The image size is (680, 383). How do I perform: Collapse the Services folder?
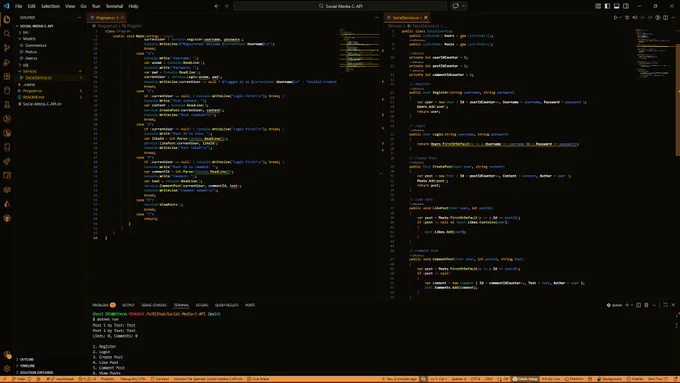pos(29,71)
